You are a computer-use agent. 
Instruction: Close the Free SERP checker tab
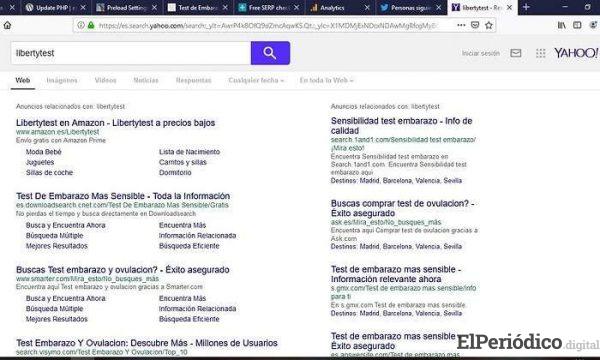click(297, 8)
